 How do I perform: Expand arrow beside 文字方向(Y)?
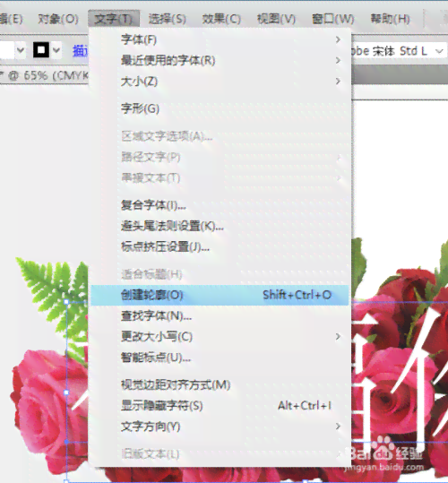coord(338,427)
